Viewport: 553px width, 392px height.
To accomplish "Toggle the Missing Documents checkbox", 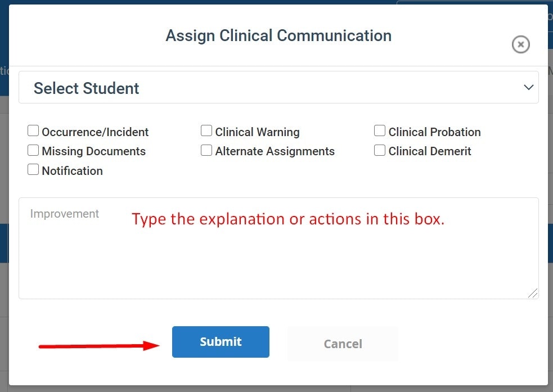I will 33,150.
